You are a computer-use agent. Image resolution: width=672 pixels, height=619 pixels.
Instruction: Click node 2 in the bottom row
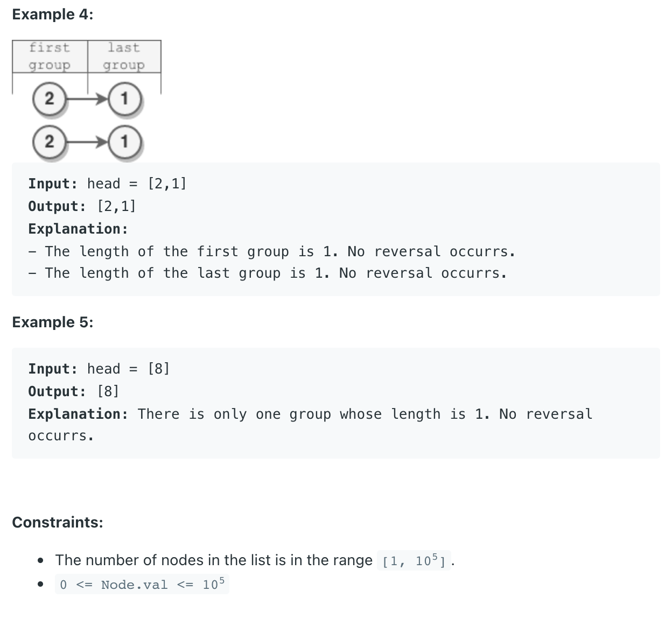tap(50, 142)
